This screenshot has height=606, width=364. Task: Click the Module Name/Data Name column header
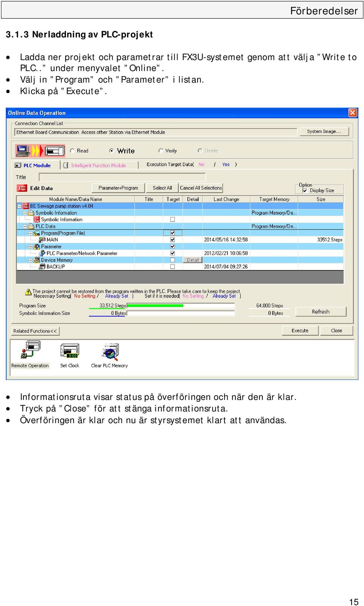(75, 199)
